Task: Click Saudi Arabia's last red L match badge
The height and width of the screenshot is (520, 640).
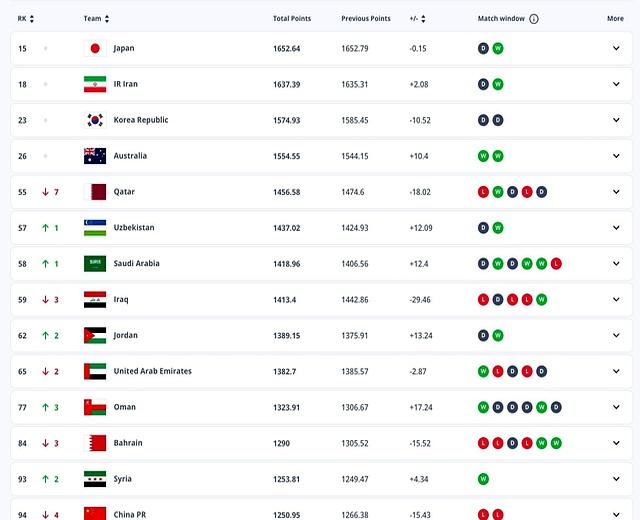Action: coord(556,264)
